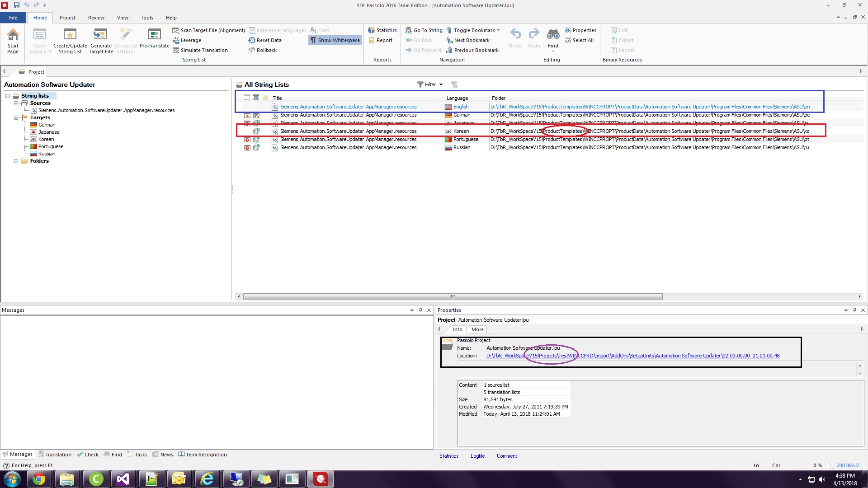The image size is (868, 488).
Task: Open the Review ribbon tab
Action: point(96,18)
